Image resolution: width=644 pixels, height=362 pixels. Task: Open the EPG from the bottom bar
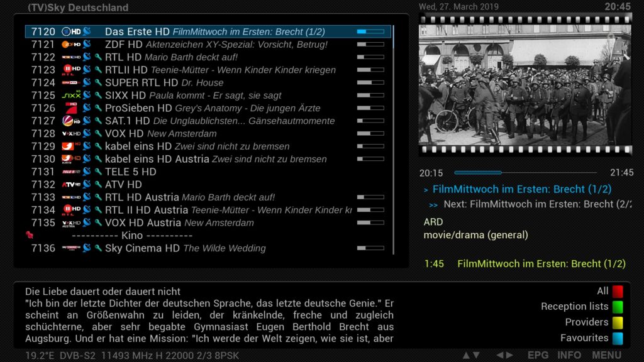(538, 355)
